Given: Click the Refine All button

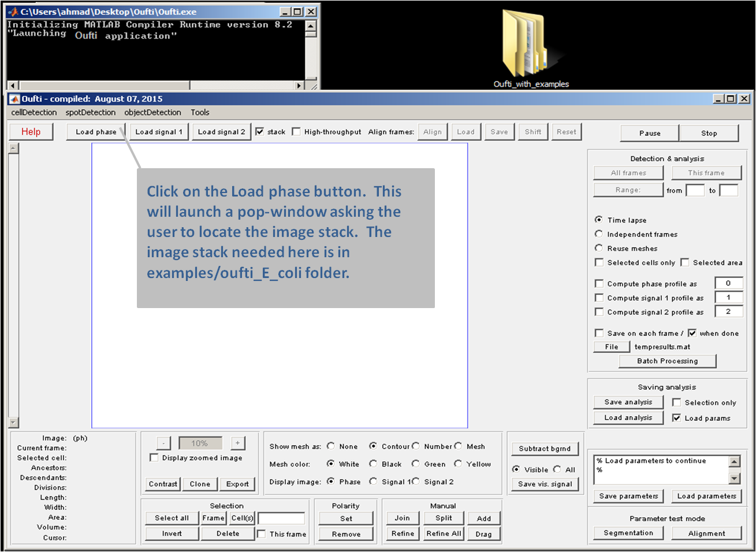Looking at the screenshot, I should coord(444,534).
